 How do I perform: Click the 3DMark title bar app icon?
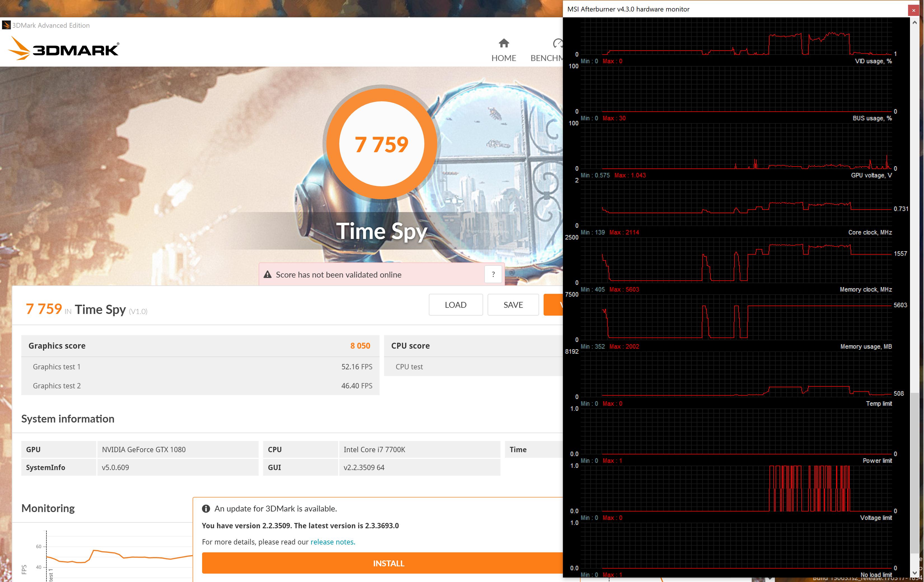pos(6,25)
